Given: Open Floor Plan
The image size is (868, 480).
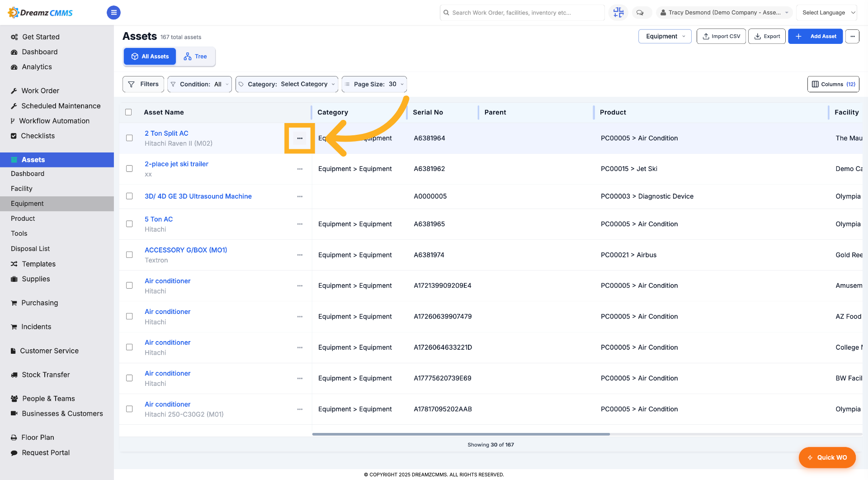Looking at the screenshot, I should click(38, 437).
